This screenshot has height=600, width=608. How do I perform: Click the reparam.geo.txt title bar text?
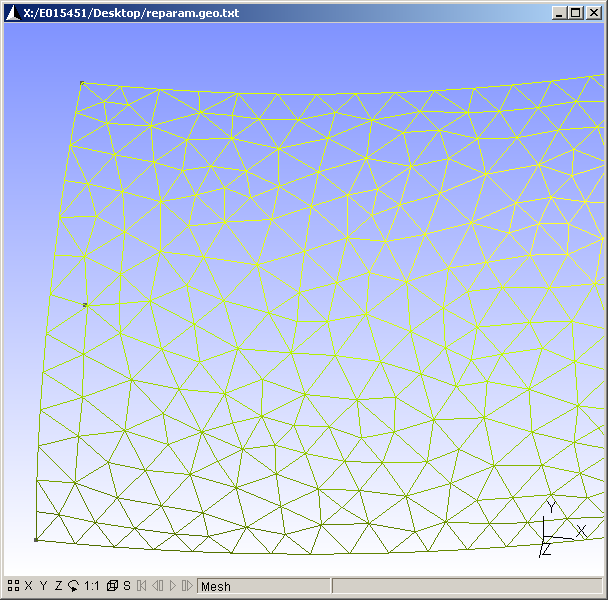click(131, 13)
